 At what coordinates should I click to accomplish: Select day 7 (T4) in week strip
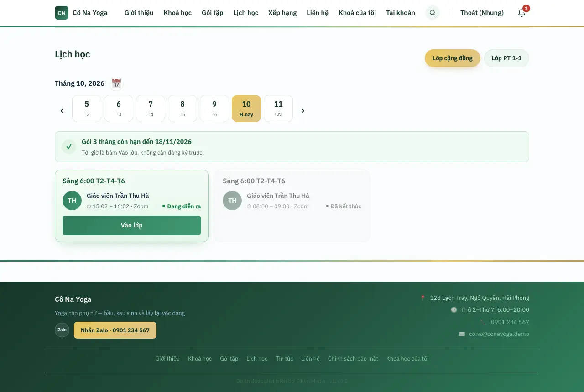[151, 108]
